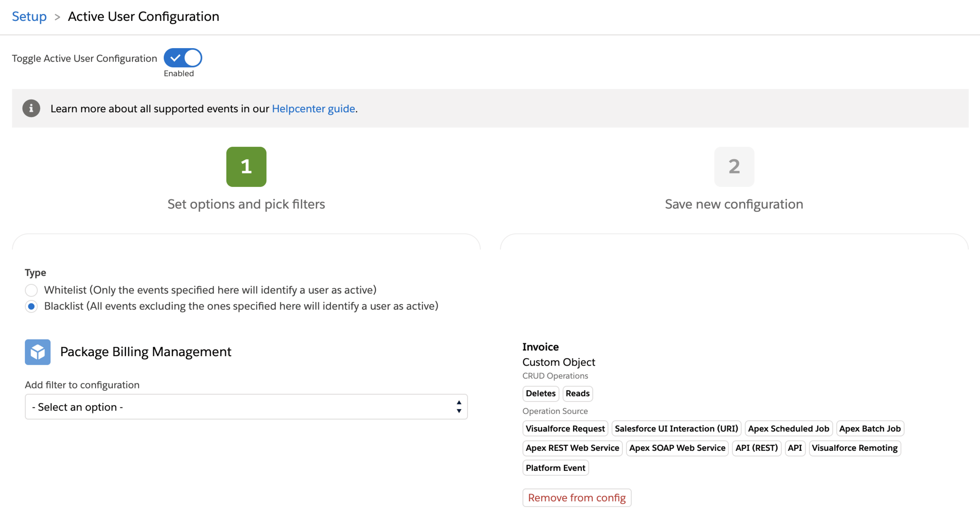This screenshot has height=523, width=980.
Task: Click the green step 1 badge
Action: (246, 166)
